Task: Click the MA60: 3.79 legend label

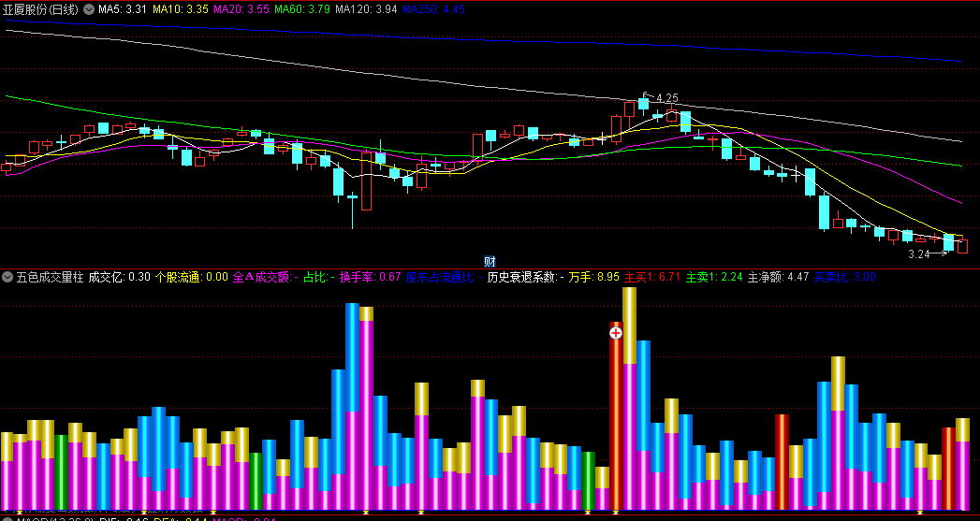Action: click(302, 9)
